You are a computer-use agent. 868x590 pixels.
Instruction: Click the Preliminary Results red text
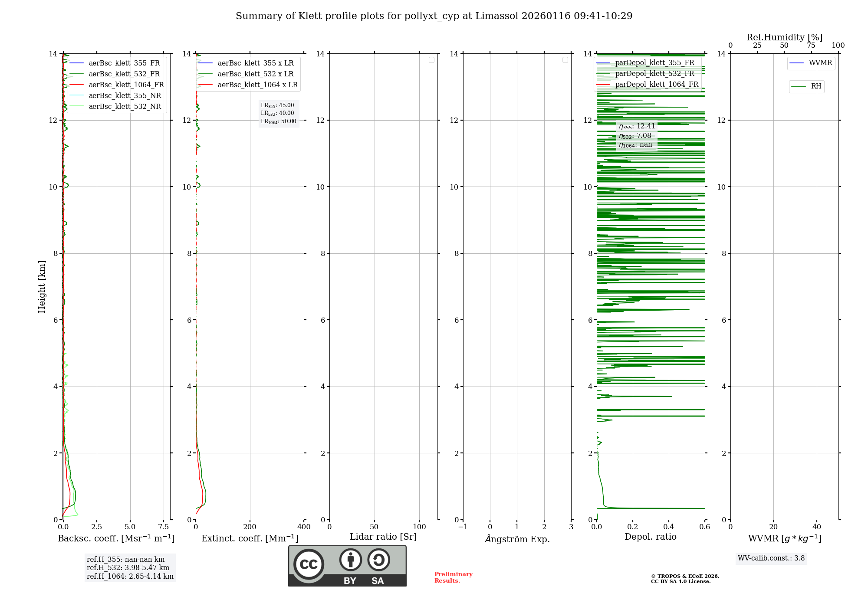453,577
